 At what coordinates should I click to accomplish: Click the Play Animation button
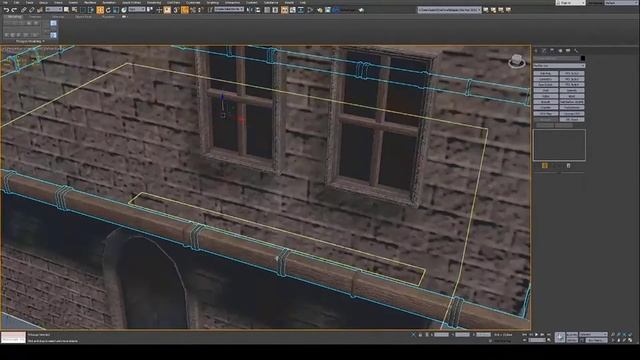point(536,335)
